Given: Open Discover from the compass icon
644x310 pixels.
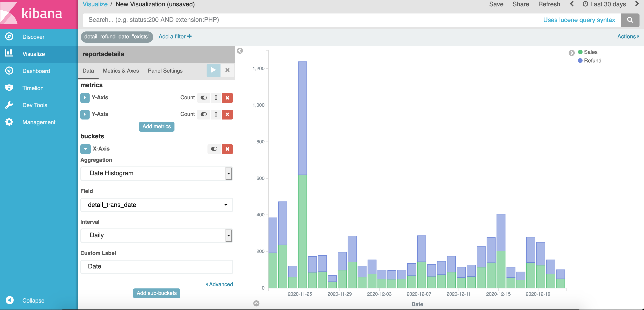Looking at the screenshot, I should click(9, 37).
